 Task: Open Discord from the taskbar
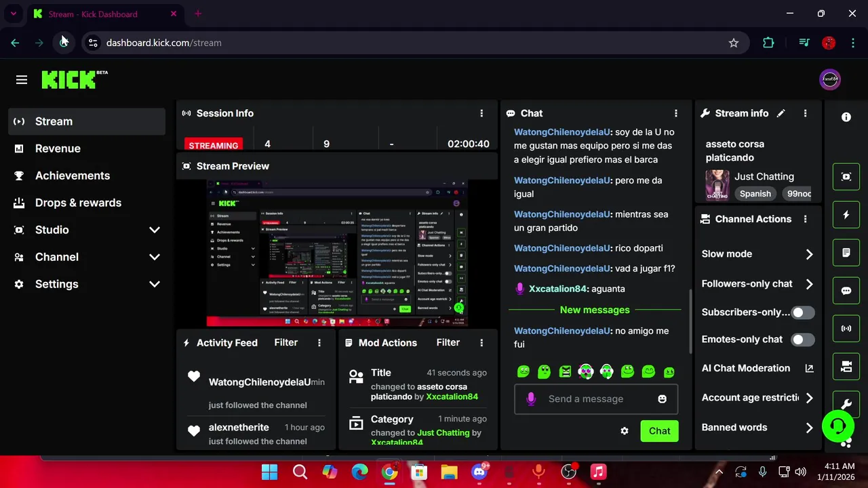(x=479, y=472)
